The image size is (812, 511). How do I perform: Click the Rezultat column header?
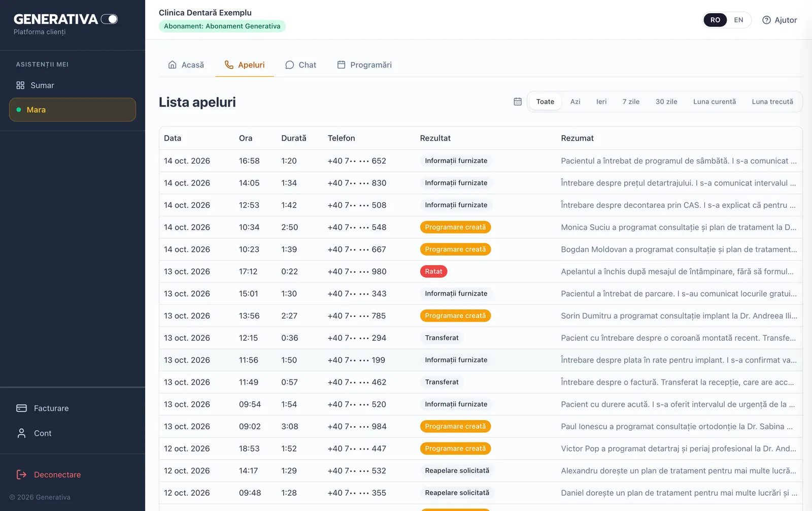435,138
